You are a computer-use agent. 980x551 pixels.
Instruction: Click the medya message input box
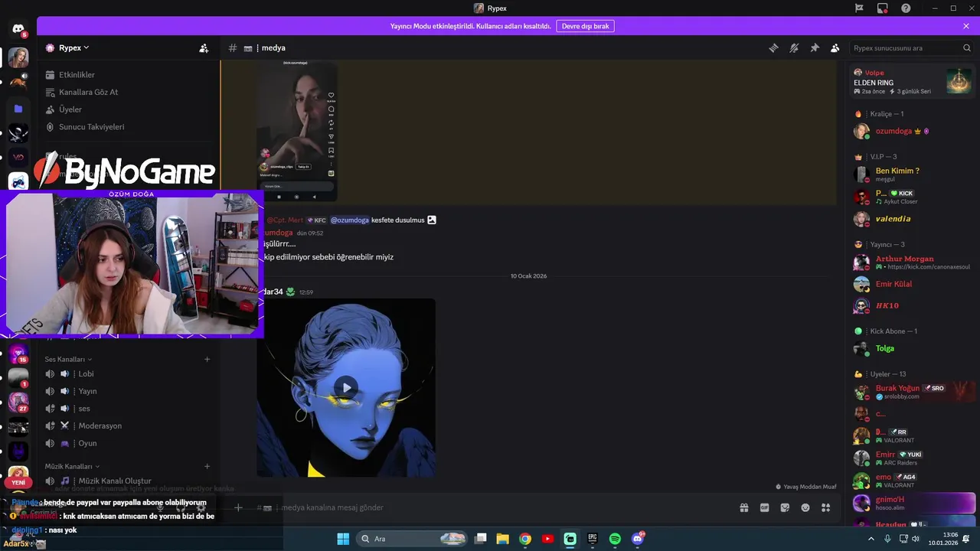click(x=490, y=507)
